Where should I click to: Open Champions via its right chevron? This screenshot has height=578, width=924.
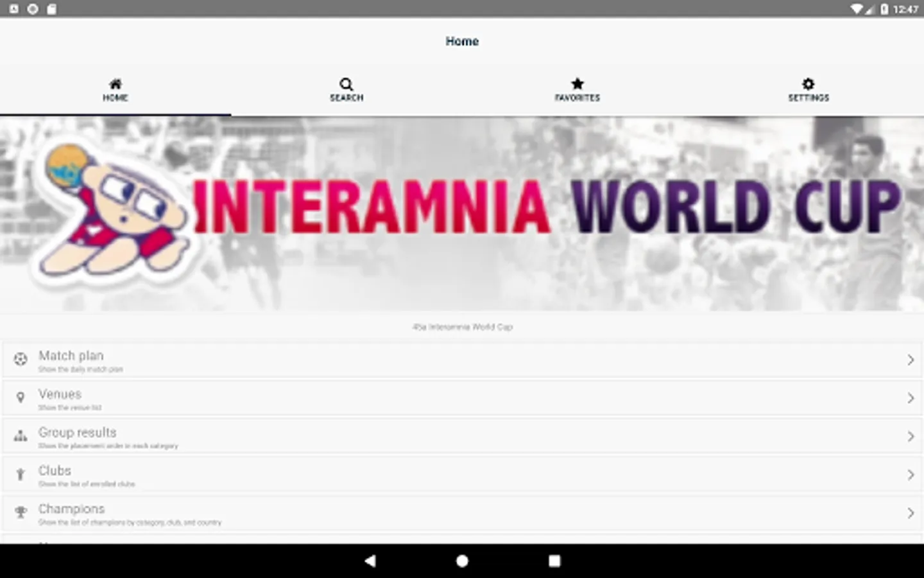click(x=911, y=513)
